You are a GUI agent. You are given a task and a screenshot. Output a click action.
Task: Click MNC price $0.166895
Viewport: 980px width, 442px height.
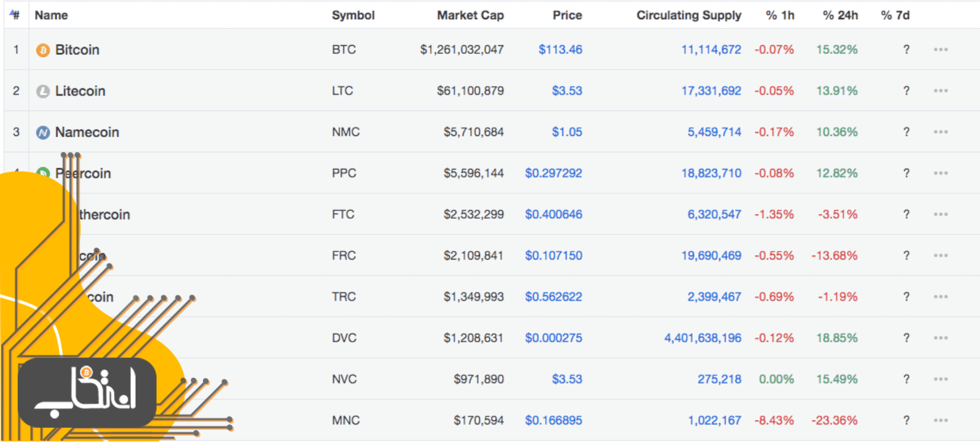click(x=554, y=420)
